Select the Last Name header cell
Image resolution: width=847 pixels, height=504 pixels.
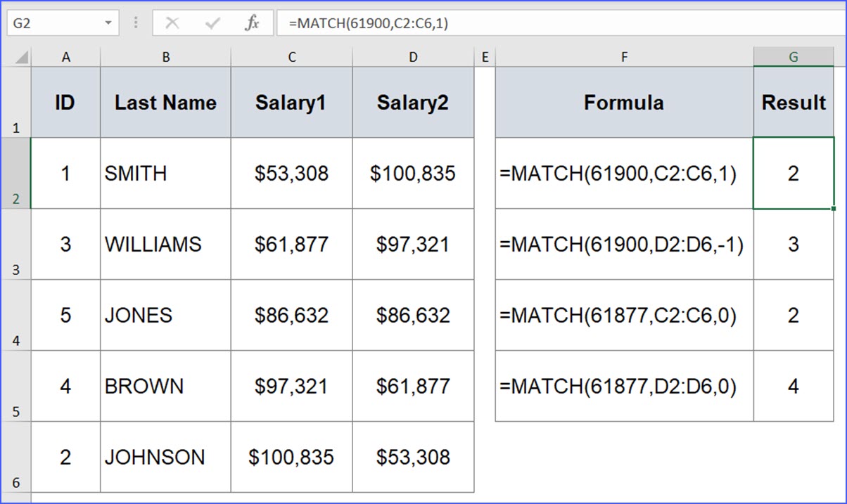[x=165, y=103]
